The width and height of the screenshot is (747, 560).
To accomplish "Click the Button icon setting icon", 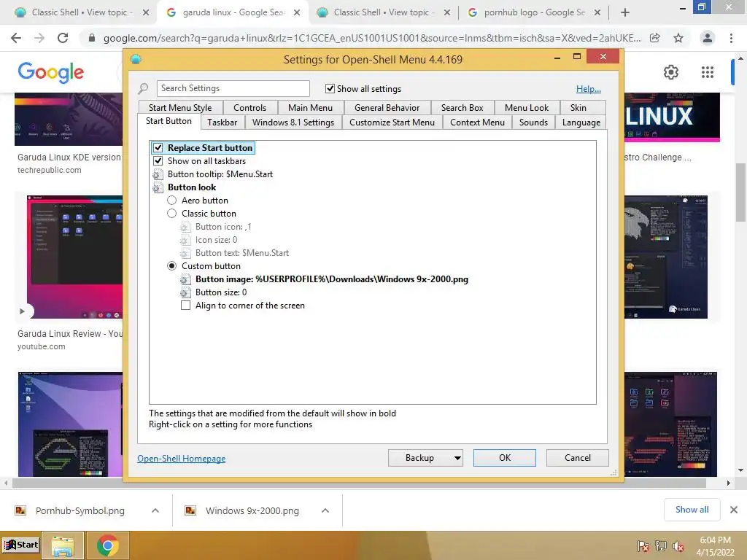I will click(x=185, y=227).
